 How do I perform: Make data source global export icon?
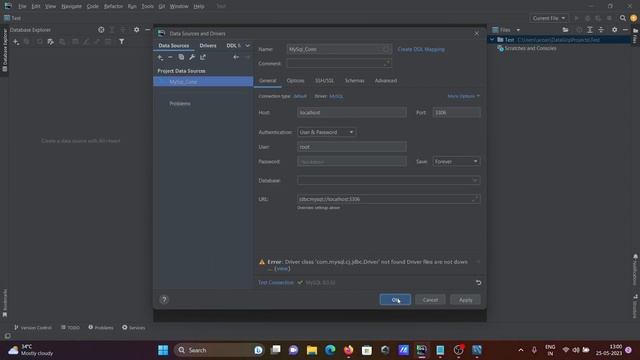pyautogui.click(x=203, y=58)
